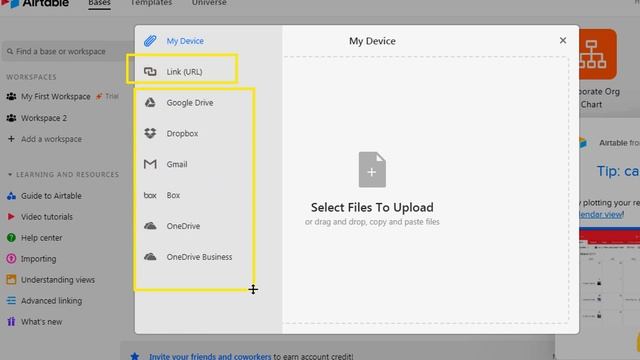Open the What's new link
The width and height of the screenshot is (640, 360).
[41, 322]
